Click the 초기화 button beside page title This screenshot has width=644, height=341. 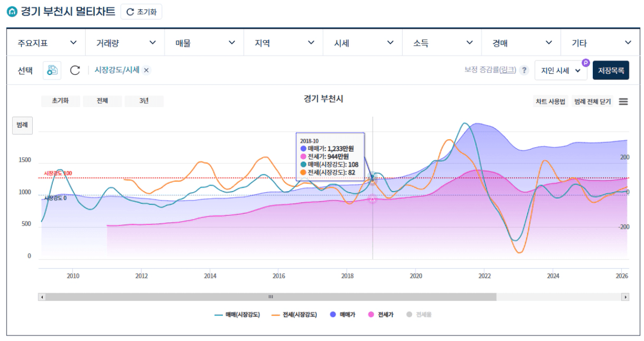141,12
